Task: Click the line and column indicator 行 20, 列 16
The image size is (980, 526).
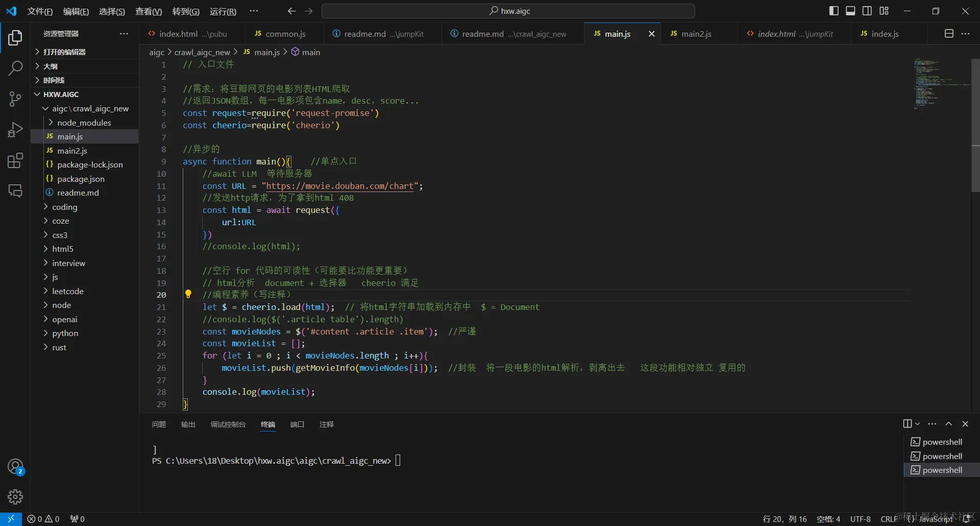Action: coord(785,519)
